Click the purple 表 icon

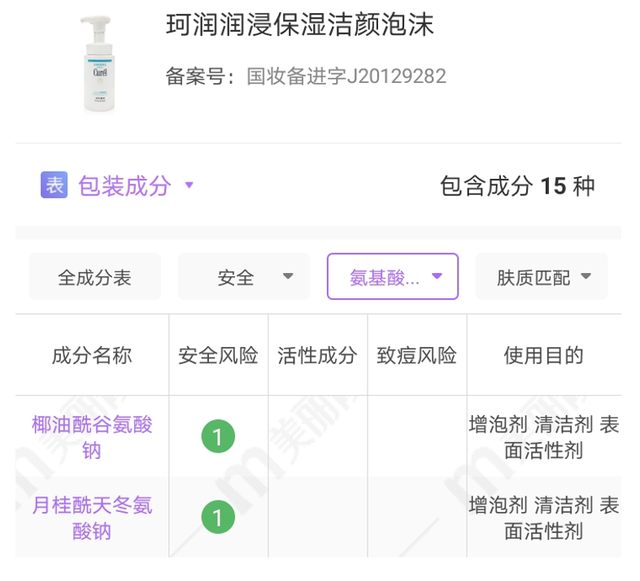(54, 185)
